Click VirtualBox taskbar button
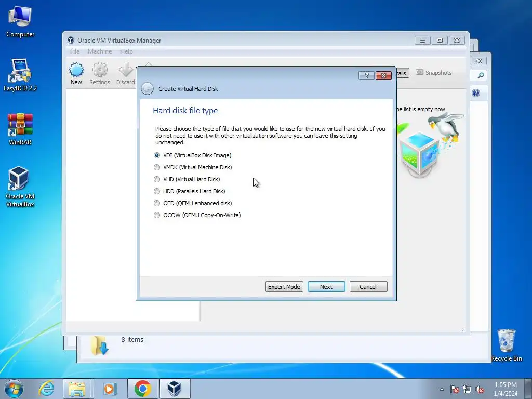 (175, 389)
